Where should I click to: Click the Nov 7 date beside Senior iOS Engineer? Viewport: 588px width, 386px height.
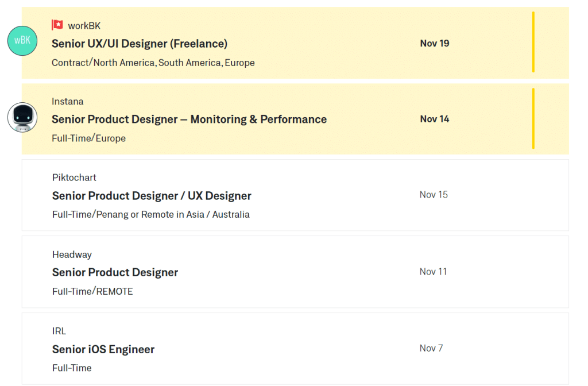(431, 348)
